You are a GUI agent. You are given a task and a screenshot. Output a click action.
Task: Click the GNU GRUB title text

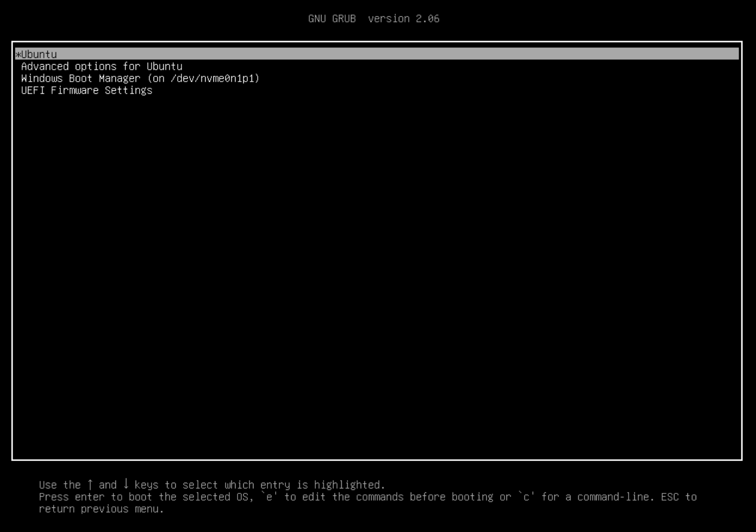(x=332, y=18)
